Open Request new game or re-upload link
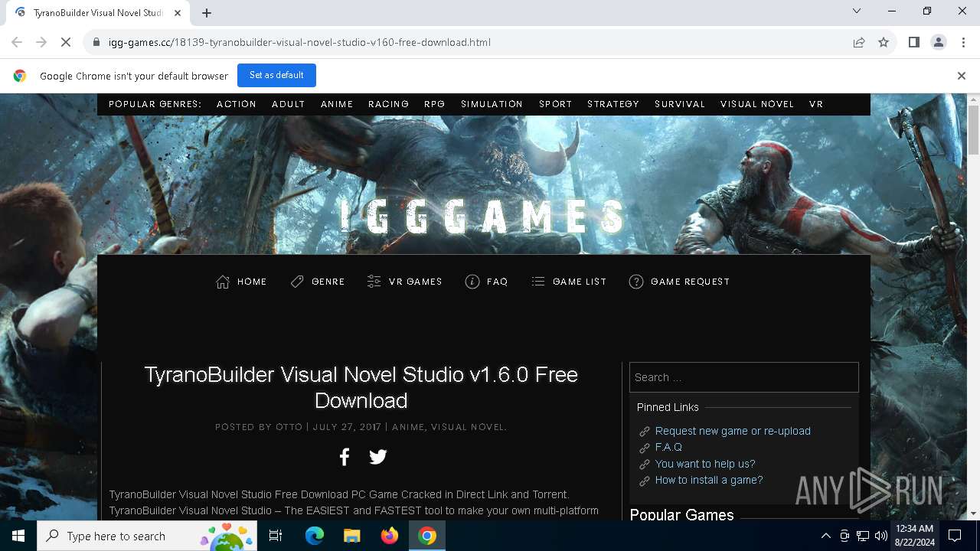This screenshot has width=980, height=551. (x=733, y=431)
